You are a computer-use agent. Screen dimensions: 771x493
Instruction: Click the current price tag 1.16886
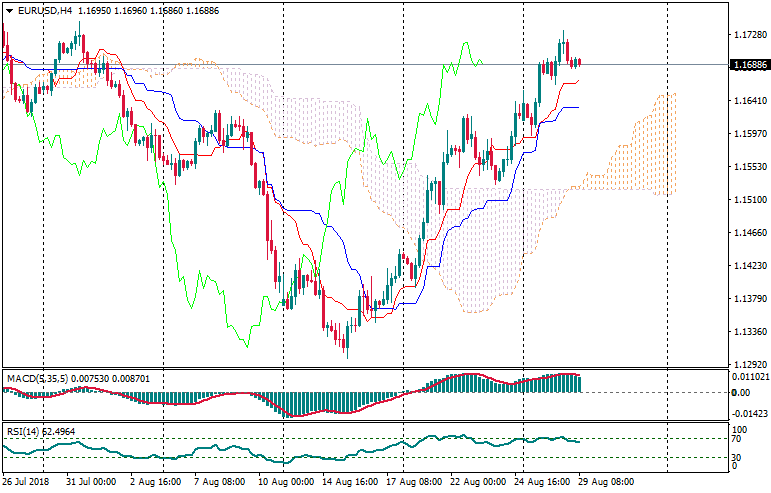(x=748, y=65)
